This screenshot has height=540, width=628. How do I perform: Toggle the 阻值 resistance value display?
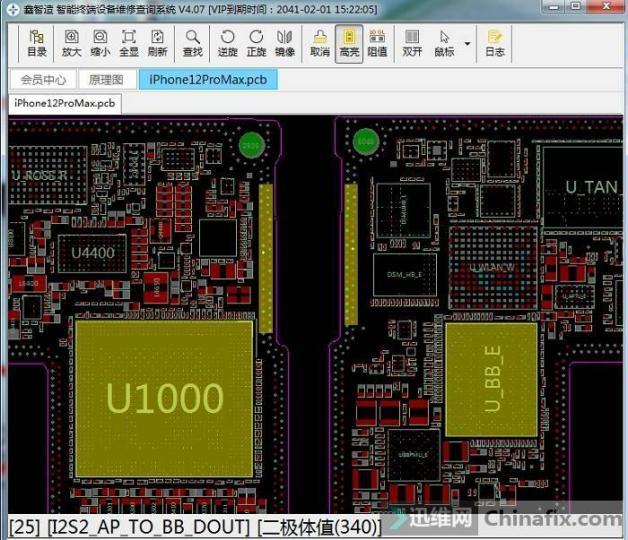(x=377, y=43)
